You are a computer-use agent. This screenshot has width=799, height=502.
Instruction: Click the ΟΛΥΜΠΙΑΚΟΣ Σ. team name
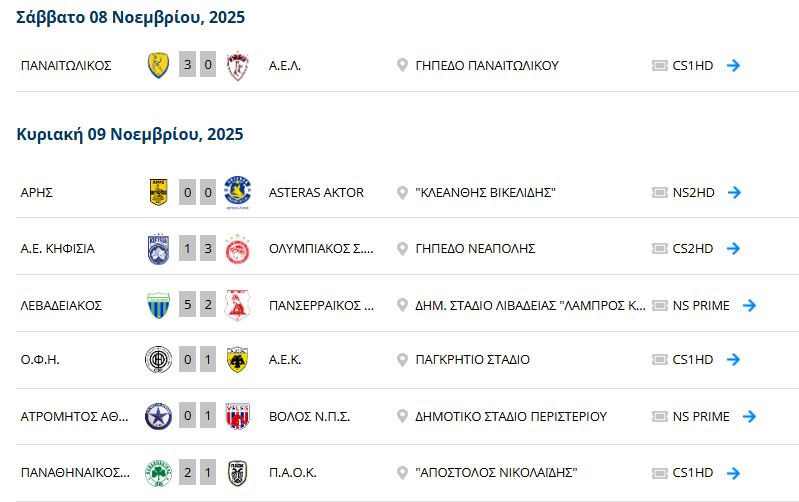[x=321, y=249]
